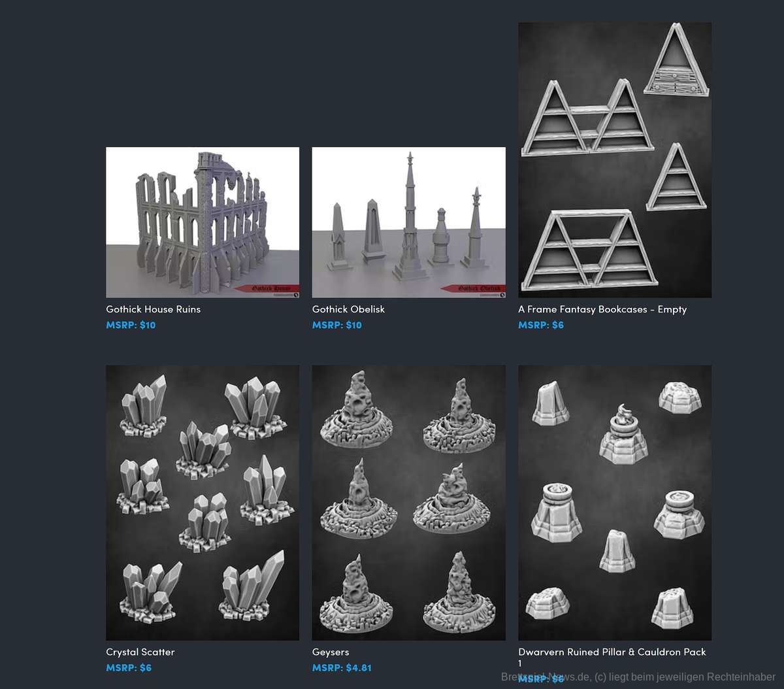Click the red Gothick Obelisk banner label
This screenshot has width=784, height=689.
472,288
